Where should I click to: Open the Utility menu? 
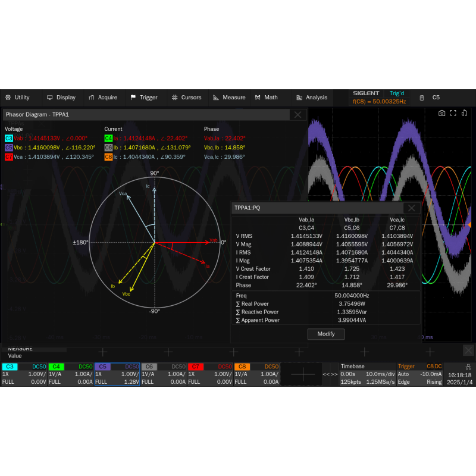pyautogui.click(x=17, y=98)
